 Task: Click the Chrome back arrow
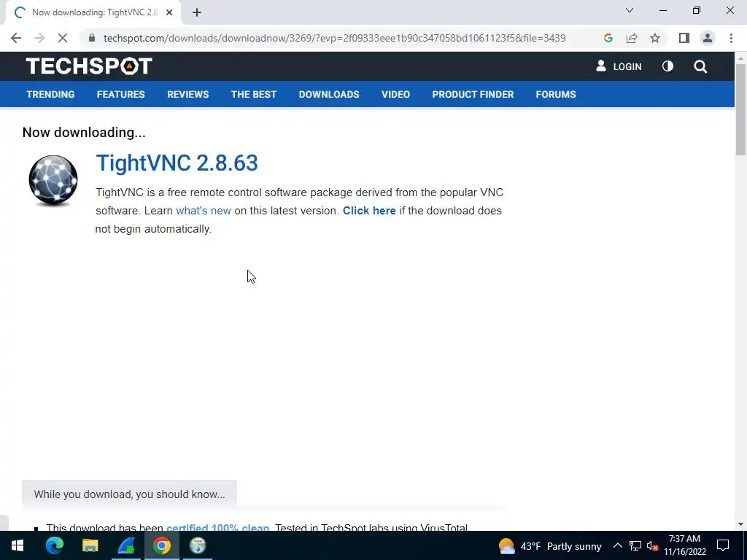(x=16, y=38)
